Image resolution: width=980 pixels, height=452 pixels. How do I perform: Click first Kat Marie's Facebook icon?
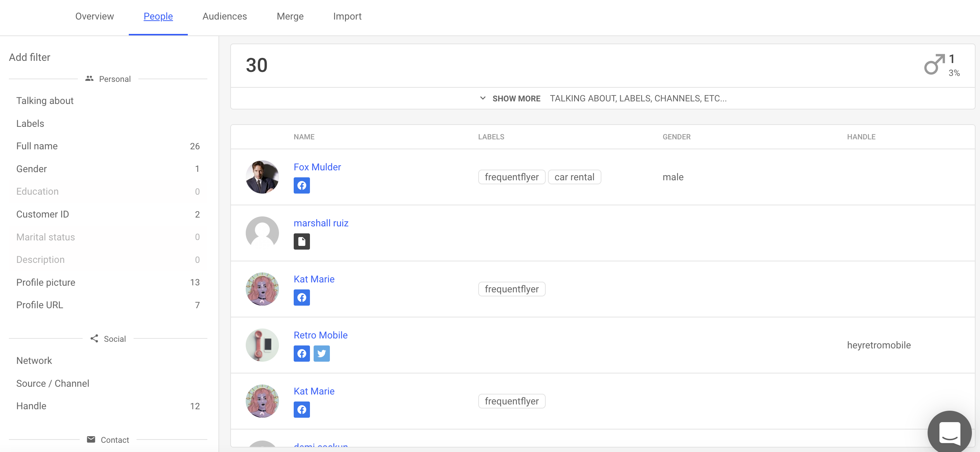click(x=301, y=297)
